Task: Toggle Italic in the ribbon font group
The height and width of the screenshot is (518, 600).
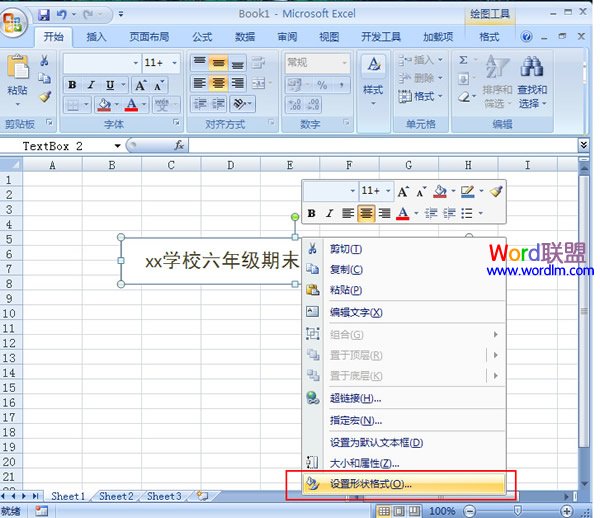Action: (x=91, y=85)
